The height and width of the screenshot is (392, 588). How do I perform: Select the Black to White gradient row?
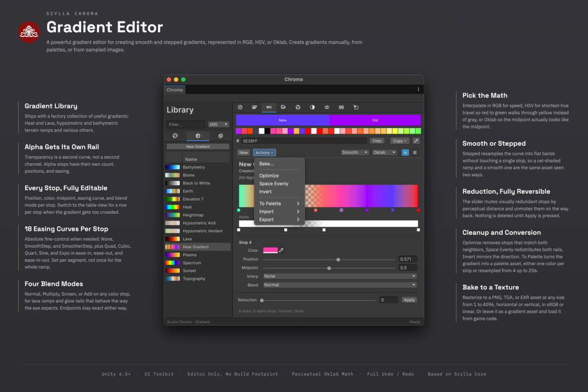tap(197, 183)
